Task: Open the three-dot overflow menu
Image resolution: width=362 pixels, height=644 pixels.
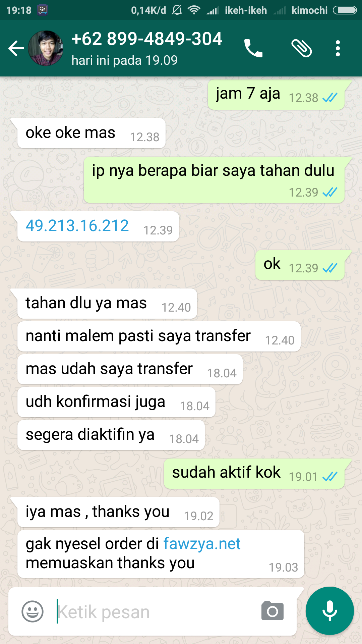Action: (338, 48)
